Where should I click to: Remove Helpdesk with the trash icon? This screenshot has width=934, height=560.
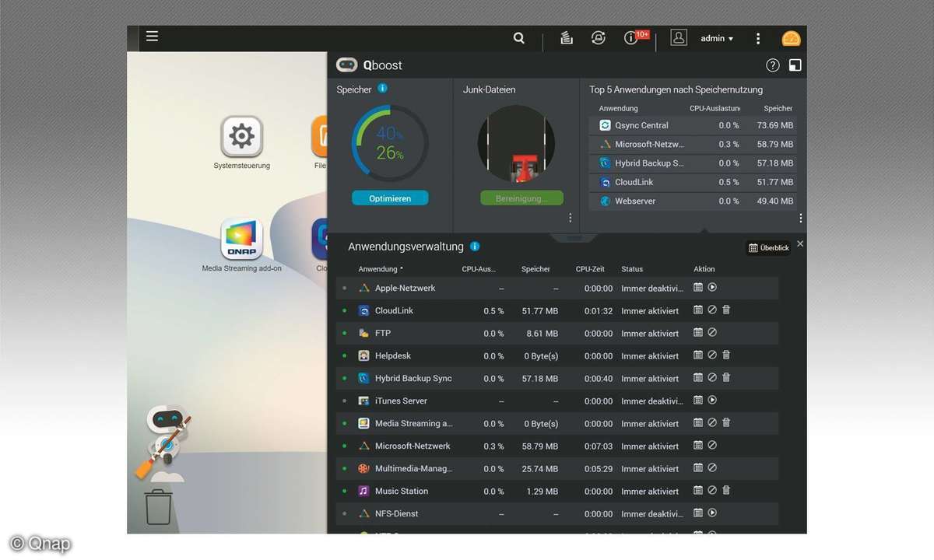[726, 355]
